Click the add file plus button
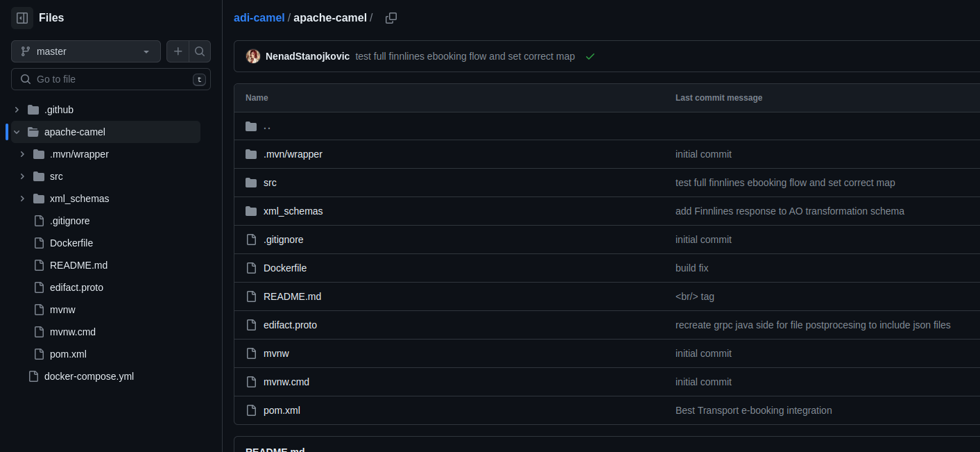Viewport: 980px width, 452px height. [x=178, y=51]
